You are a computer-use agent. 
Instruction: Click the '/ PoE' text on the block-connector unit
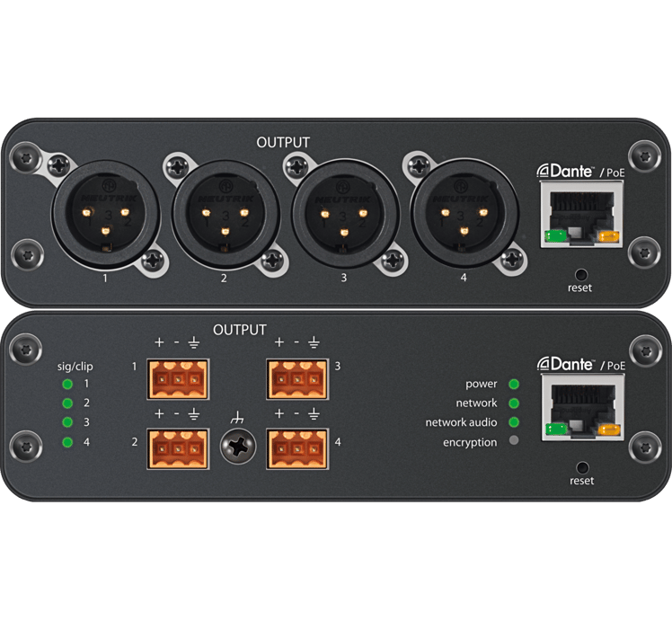pyautogui.click(x=613, y=366)
